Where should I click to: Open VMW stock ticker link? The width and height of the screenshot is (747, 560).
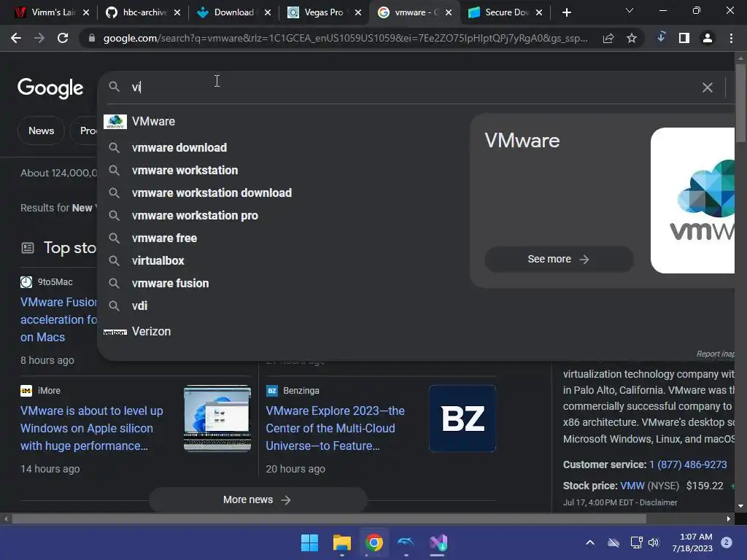point(632,486)
